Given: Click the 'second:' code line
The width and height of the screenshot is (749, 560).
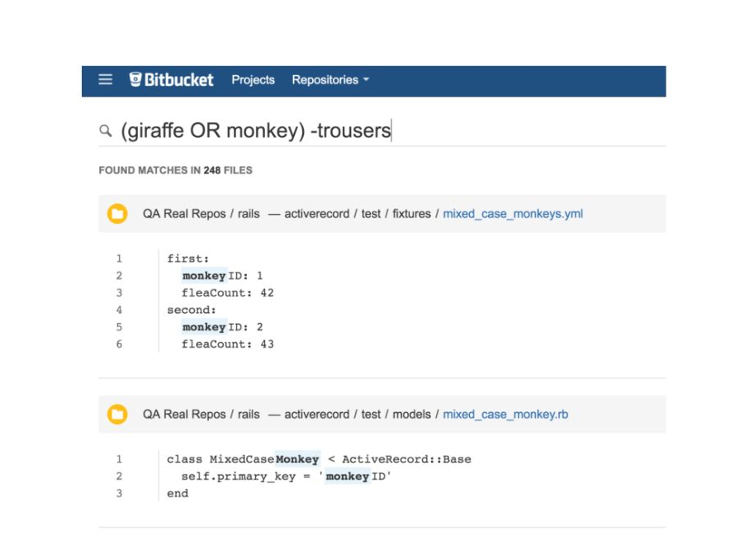Looking at the screenshot, I should pyautogui.click(x=191, y=310).
